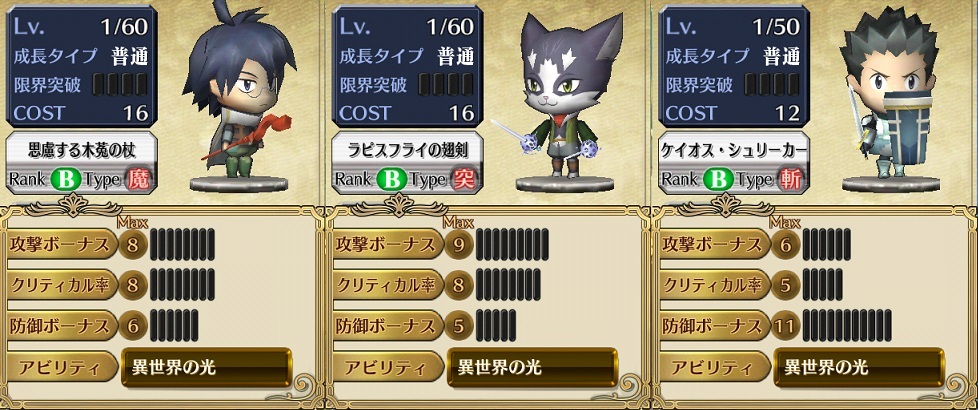Select the green B rank icon under ケイオス・シュリーカー
Viewport: 978px width, 410px height.
[x=715, y=180]
